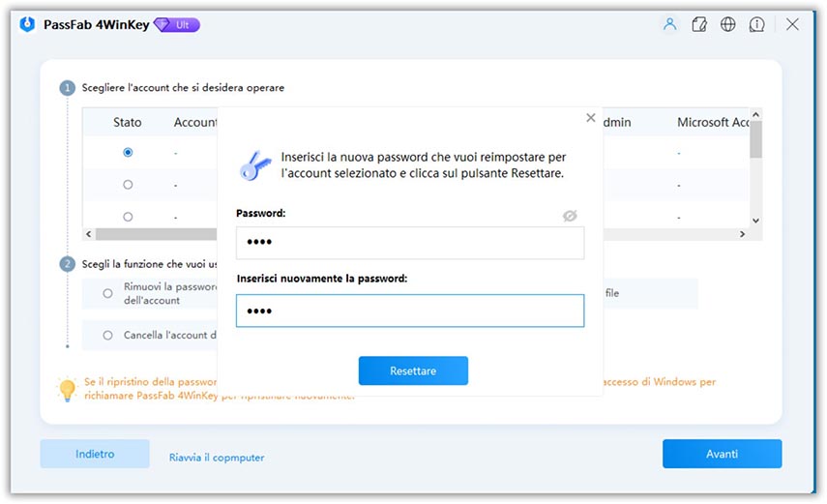Image resolution: width=827 pixels, height=504 pixels.
Task: Select the second account radio button
Action: tap(128, 184)
